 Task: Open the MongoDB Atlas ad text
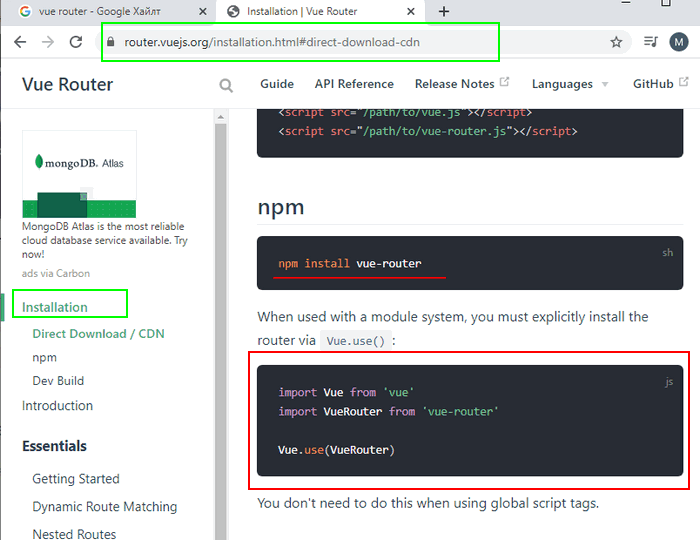click(105, 240)
